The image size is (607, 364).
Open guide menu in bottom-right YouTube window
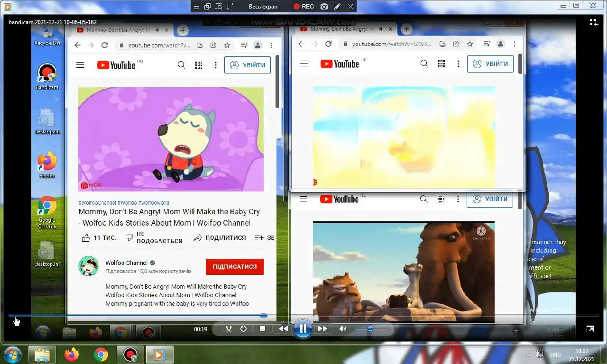pyautogui.click(x=304, y=199)
